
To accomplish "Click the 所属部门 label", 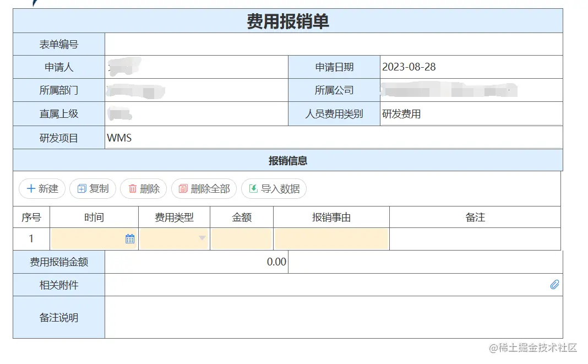I will pos(59,90).
